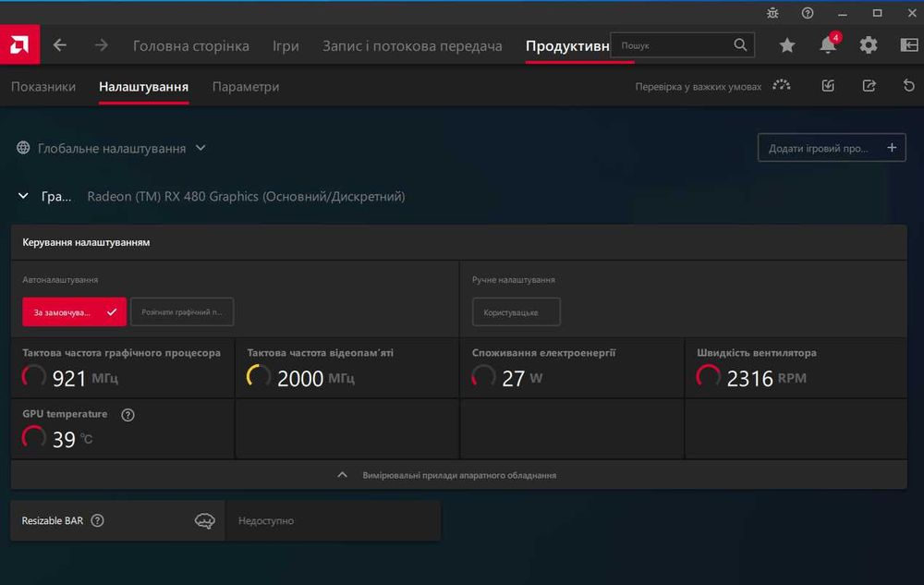The image size is (924, 585).
Task: Click the AMD logo home icon
Action: point(19,44)
